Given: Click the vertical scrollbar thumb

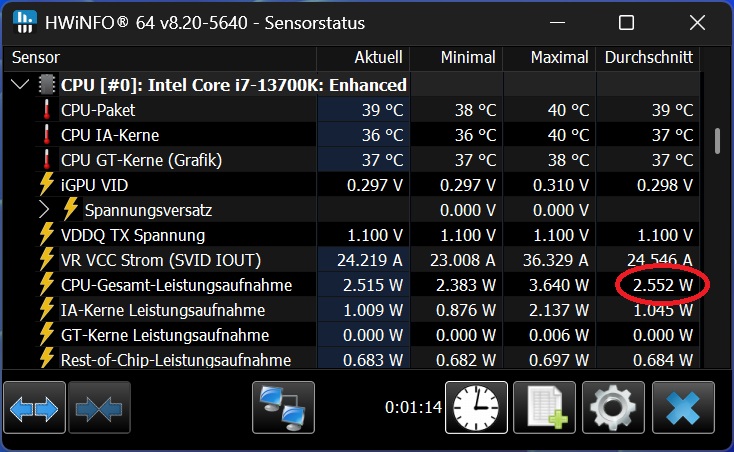Looking at the screenshot, I should [717, 141].
